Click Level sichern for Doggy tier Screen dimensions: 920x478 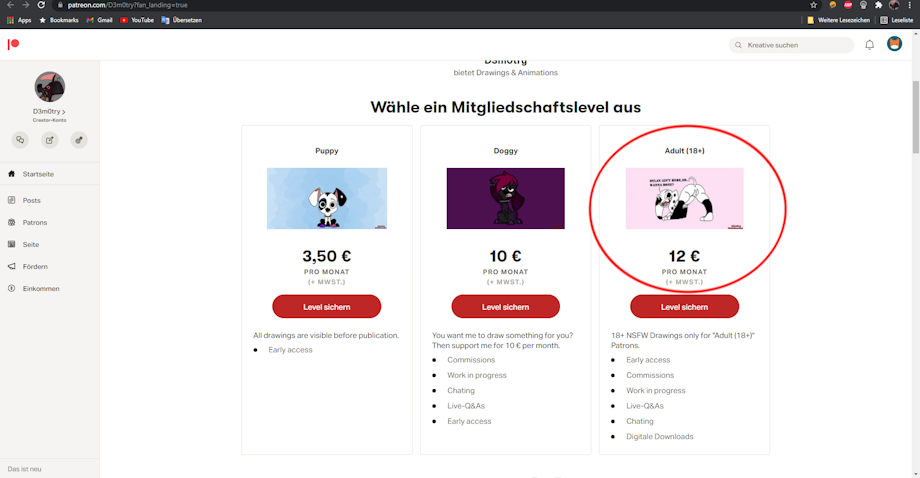click(506, 307)
